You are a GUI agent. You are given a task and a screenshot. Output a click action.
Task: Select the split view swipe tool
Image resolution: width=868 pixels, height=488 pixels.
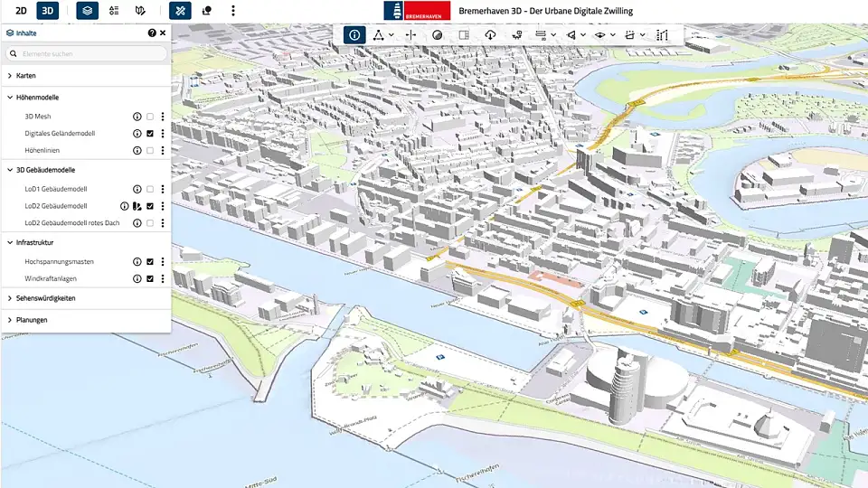[x=410, y=35]
